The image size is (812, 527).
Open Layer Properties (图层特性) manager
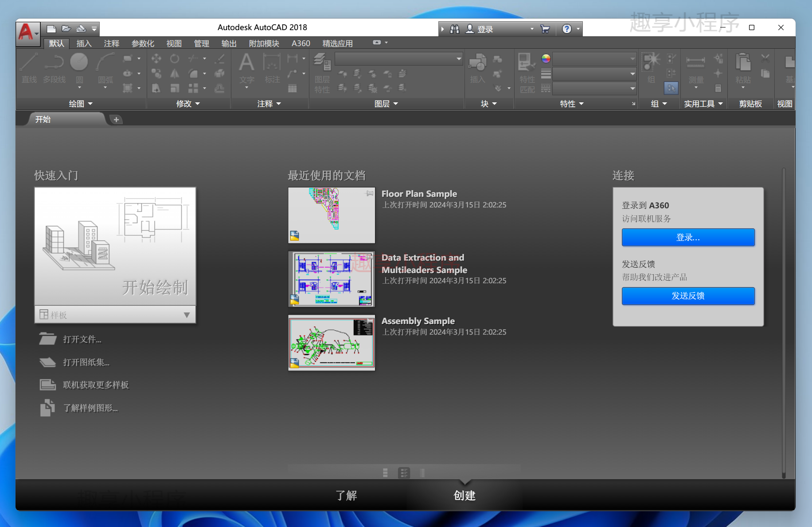pos(322,73)
